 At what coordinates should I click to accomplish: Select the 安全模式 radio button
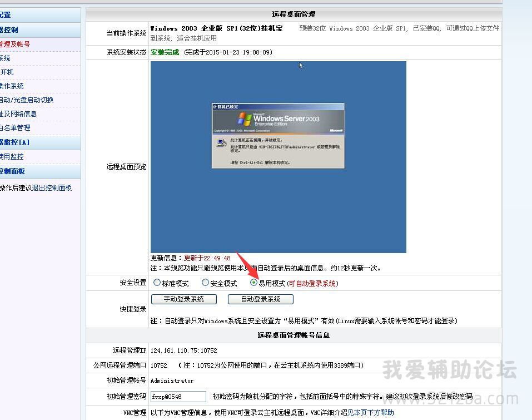pyautogui.click(x=205, y=283)
